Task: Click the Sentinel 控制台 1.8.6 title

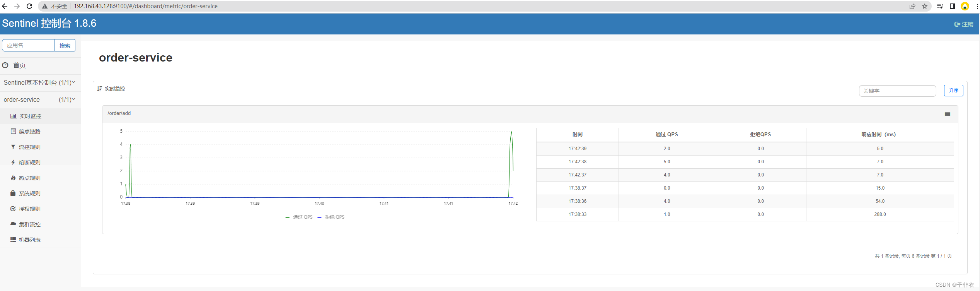Action: (x=49, y=23)
